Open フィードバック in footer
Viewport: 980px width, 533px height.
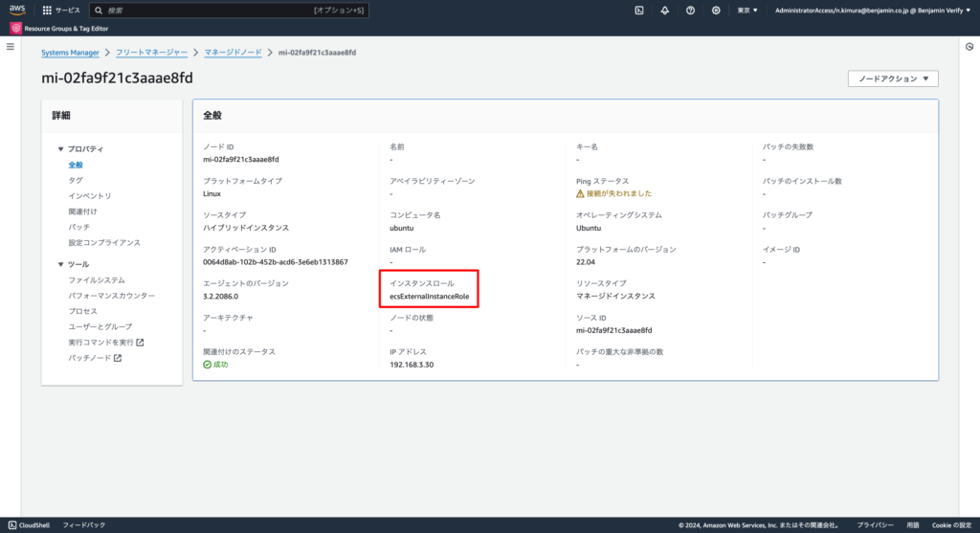[84, 525]
